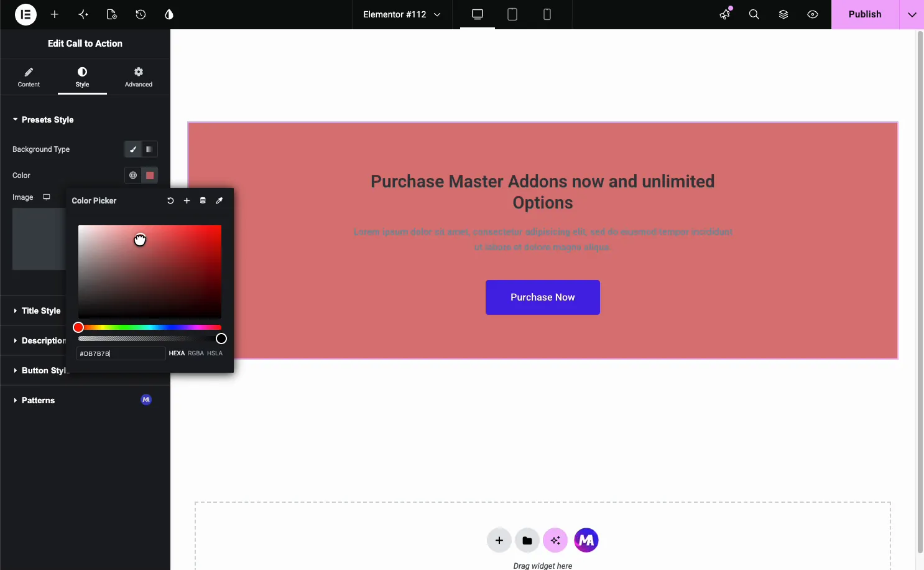This screenshot has height=570, width=924.
Task: Click the Publish button
Action: [x=865, y=14]
